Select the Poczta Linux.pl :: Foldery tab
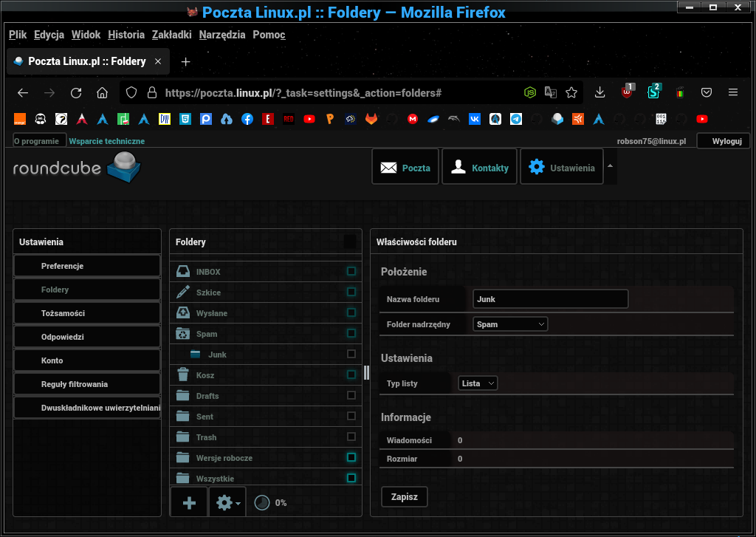 88,61
